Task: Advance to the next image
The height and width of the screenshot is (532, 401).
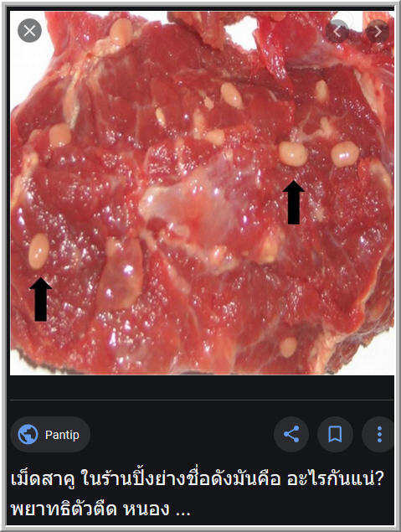Action: pos(378,31)
